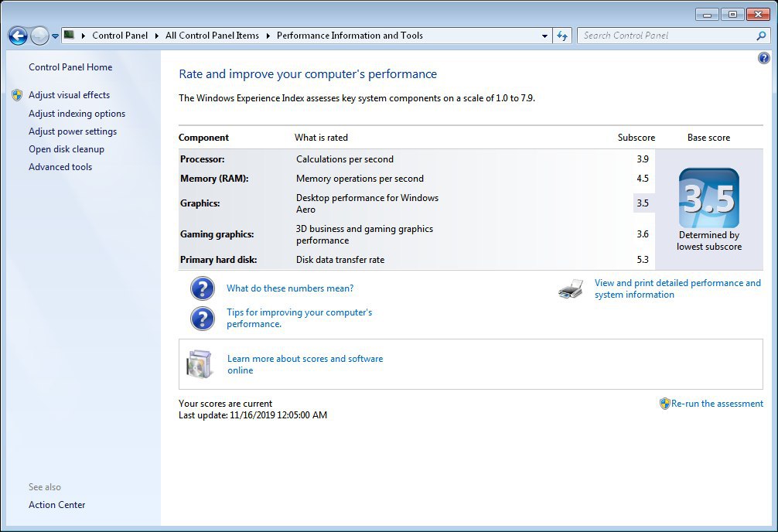
Task: Click the Gaming graphics subscore 3.6
Action: pos(643,234)
